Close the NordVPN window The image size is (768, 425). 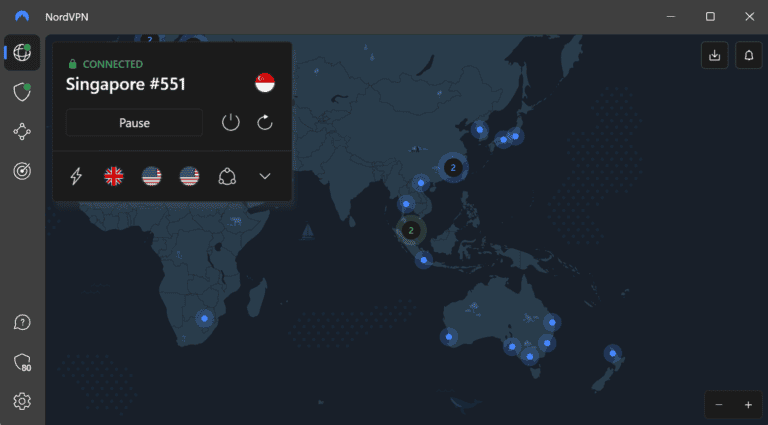pos(749,17)
